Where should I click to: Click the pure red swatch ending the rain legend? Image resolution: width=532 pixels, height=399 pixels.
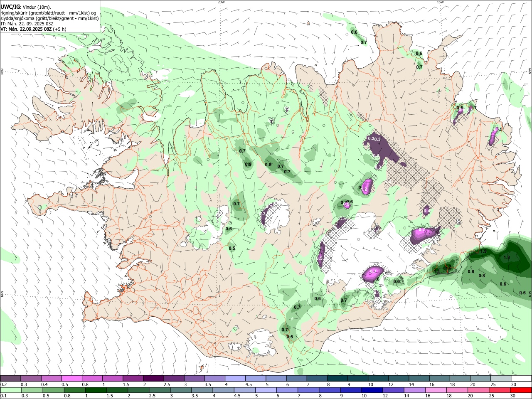pos(520,390)
